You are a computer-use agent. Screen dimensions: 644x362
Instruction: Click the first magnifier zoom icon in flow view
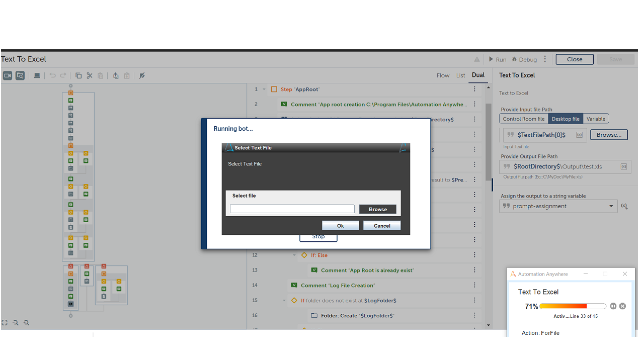(16, 323)
